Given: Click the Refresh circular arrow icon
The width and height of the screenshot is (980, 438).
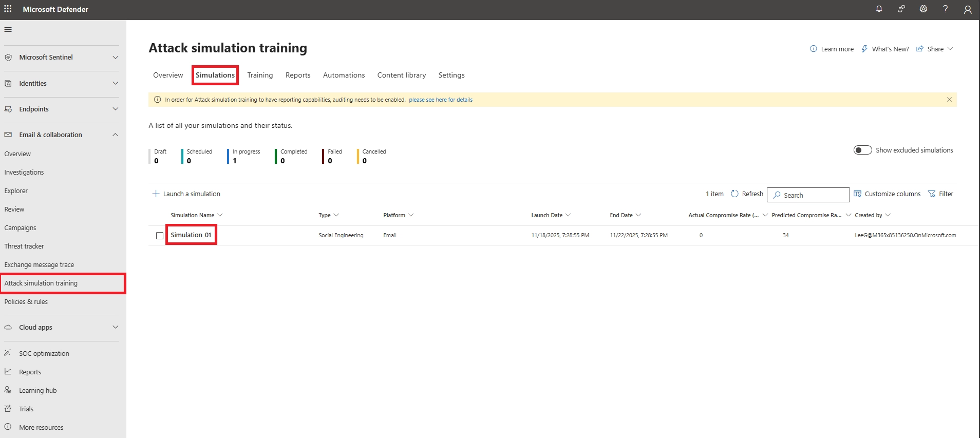Looking at the screenshot, I should pyautogui.click(x=734, y=194).
